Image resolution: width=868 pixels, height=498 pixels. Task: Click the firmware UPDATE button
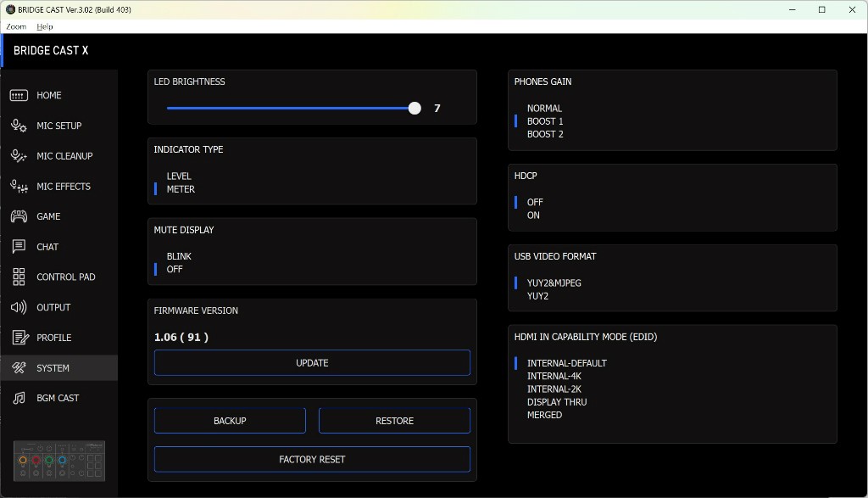(312, 363)
